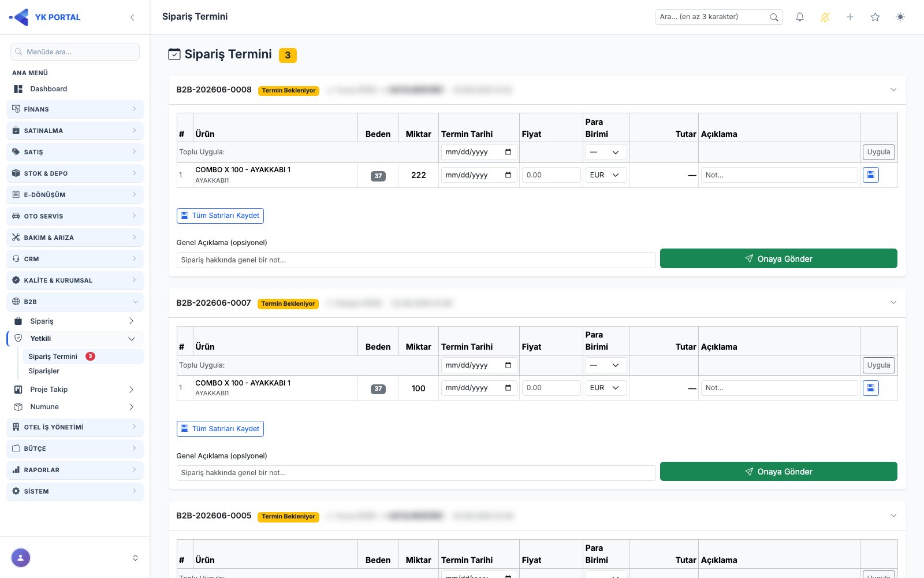Viewport: 924px width, 578px height.
Task: Expand the SİSTEM menu section
Action: (x=75, y=491)
